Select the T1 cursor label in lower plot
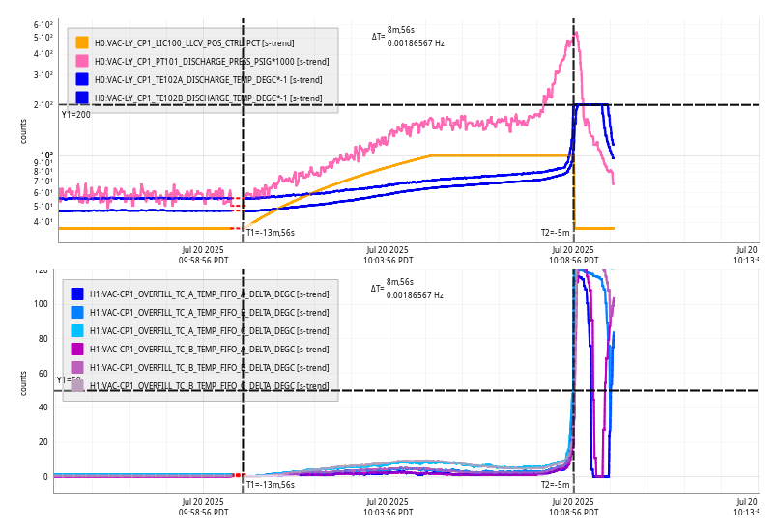 coord(270,485)
